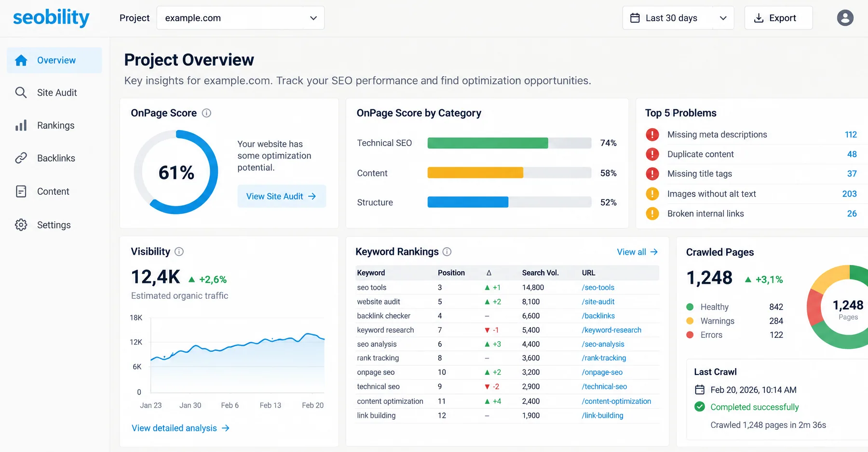Click the green checkmark by Completed successfully
The width and height of the screenshot is (868, 452).
click(x=699, y=407)
